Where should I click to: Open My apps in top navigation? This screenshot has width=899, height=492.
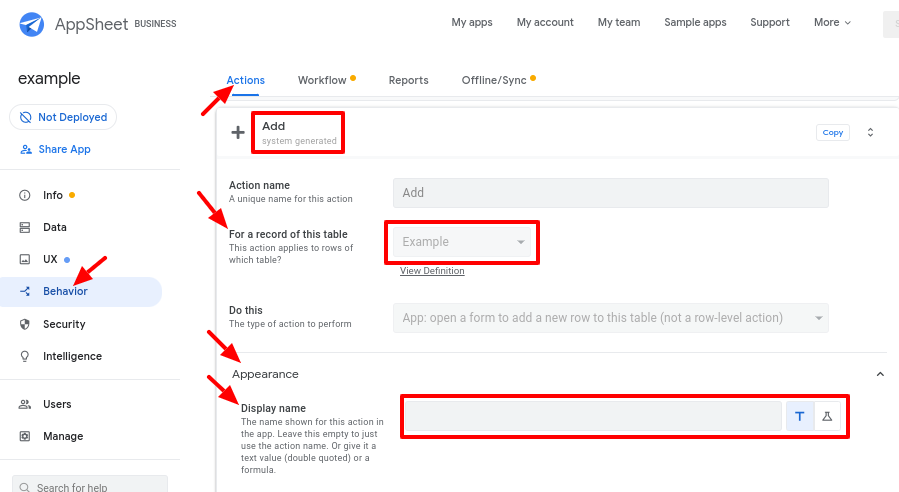tap(472, 22)
